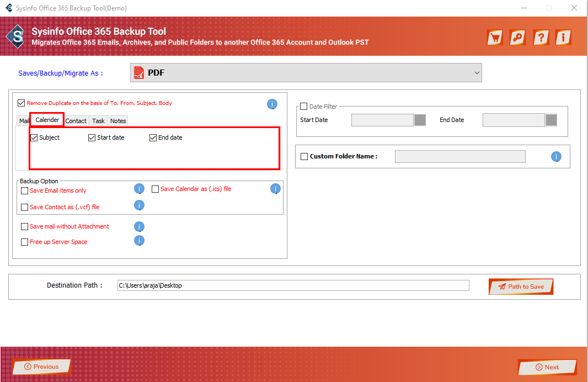The image size is (588, 382).
Task: Enable Save Contact as (.vcf) file
Action: [25, 207]
